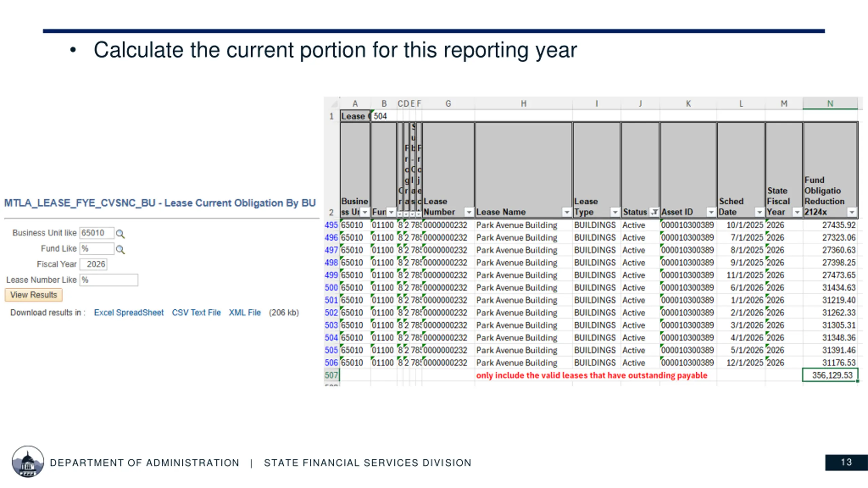Expand the Sched Date filter dropdown

coord(759,212)
